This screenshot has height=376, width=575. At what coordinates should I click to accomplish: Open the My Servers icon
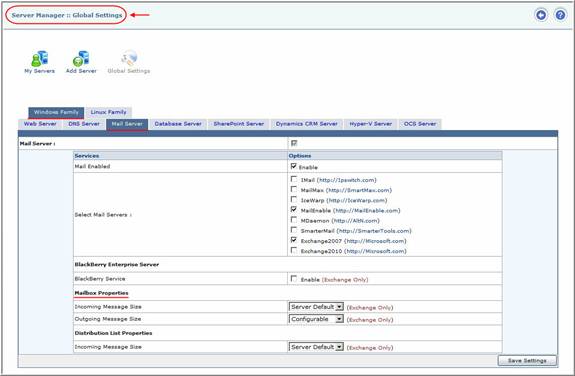(x=40, y=62)
